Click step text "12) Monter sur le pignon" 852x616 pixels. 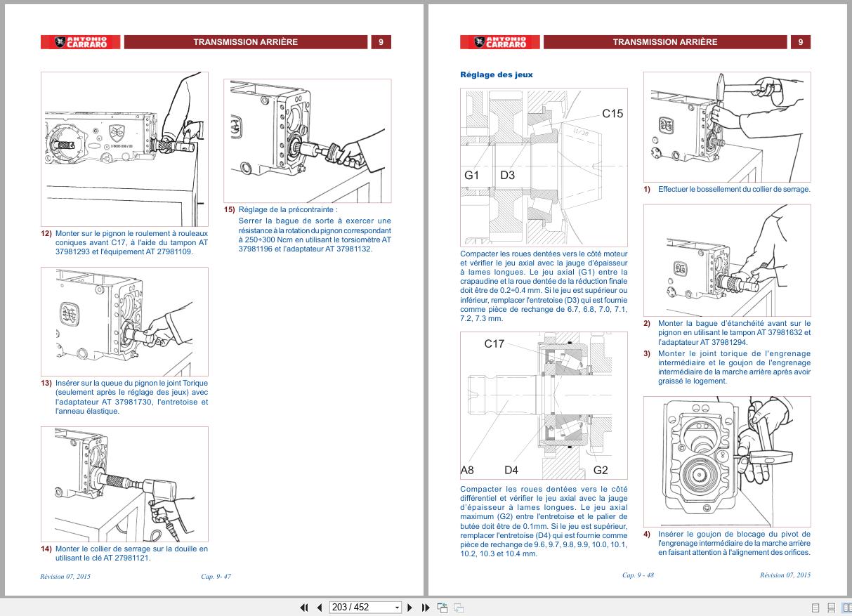(x=124, y=242)
